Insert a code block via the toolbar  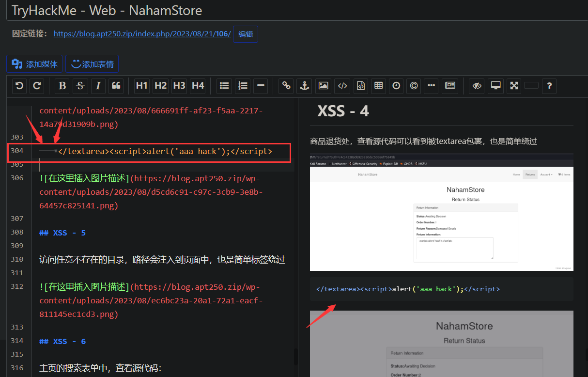[x=360, y=86]
